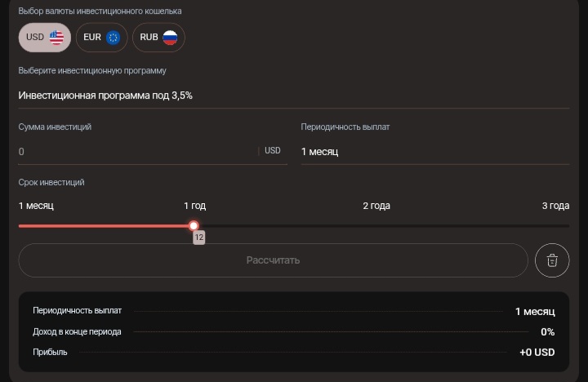Choose the 1 год term label

pos(194,206)
